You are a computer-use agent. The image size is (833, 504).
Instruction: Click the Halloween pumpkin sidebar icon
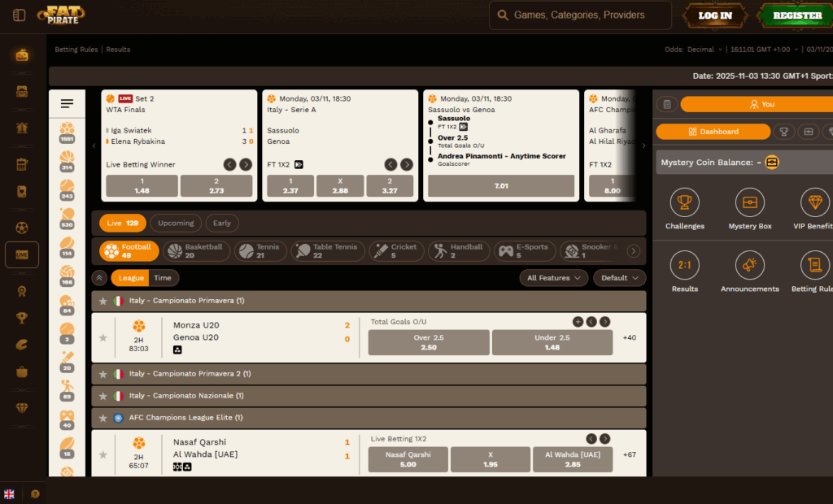(x=22, y=55)
